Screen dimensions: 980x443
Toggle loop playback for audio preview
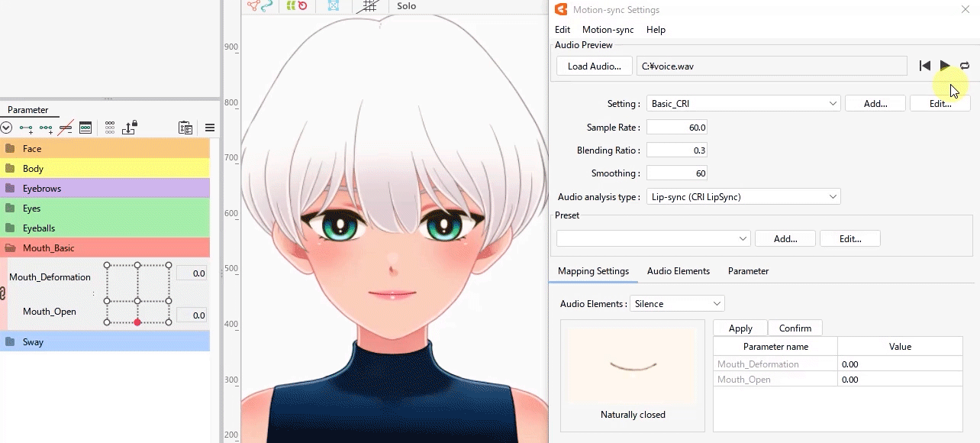point(965,66)
